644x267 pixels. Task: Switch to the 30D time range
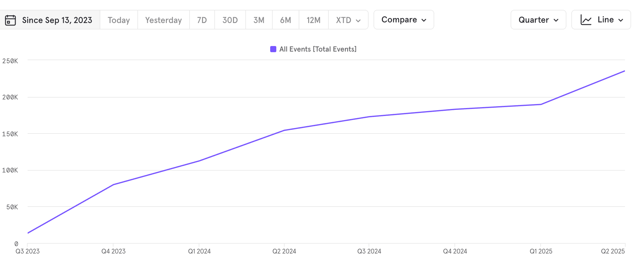point(230,20)
